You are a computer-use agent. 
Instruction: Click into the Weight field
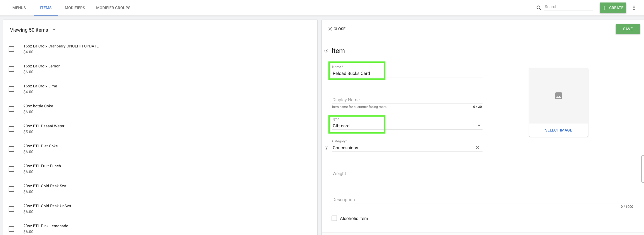click(407, 173)
